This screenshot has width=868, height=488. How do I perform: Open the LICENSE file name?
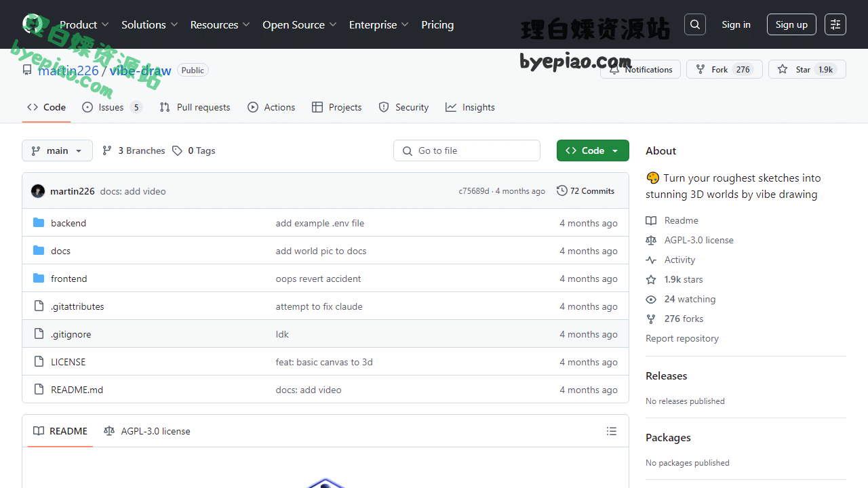pos(68,362)
